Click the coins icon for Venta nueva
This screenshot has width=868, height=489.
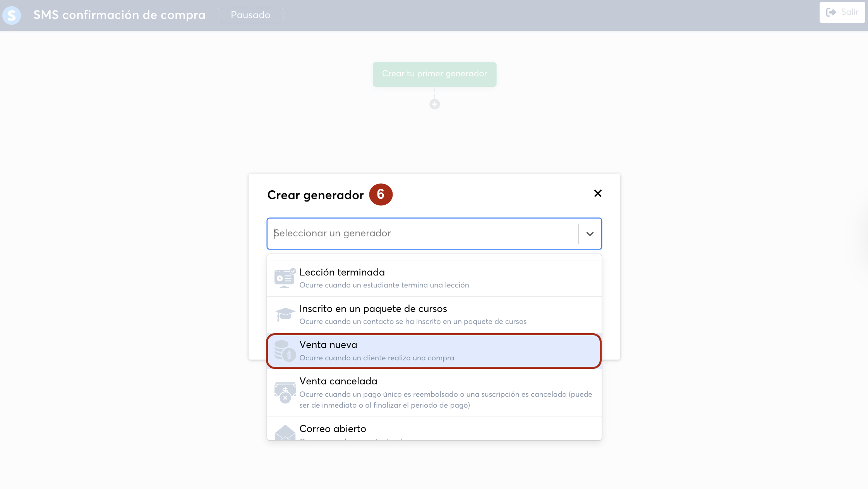tap(285, 351)
